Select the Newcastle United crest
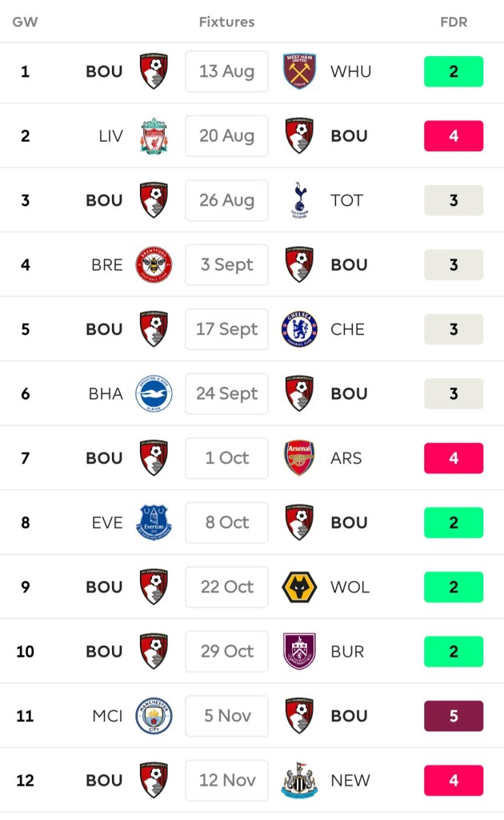The height and width of the screenshot is (820, 504). 300,781
